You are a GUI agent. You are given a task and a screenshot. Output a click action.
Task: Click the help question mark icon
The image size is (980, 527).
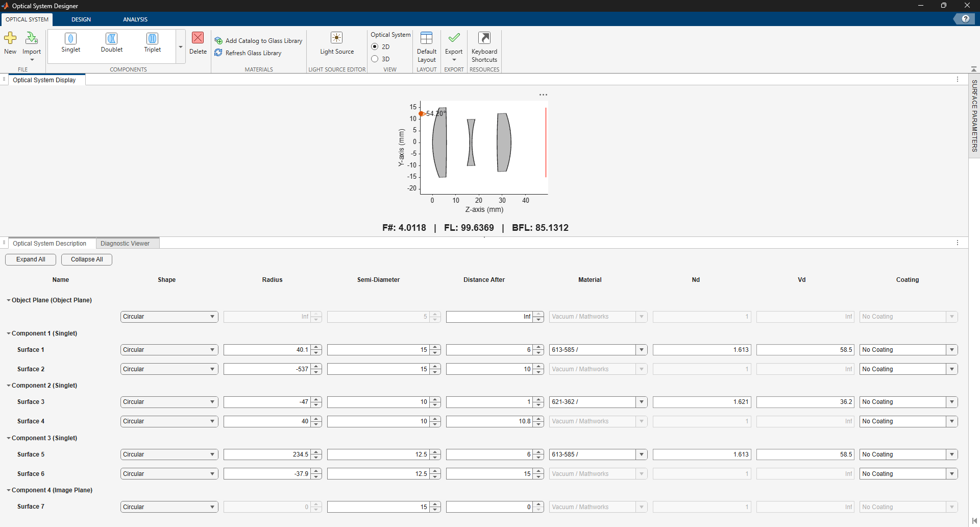click(x=965, y=19)
